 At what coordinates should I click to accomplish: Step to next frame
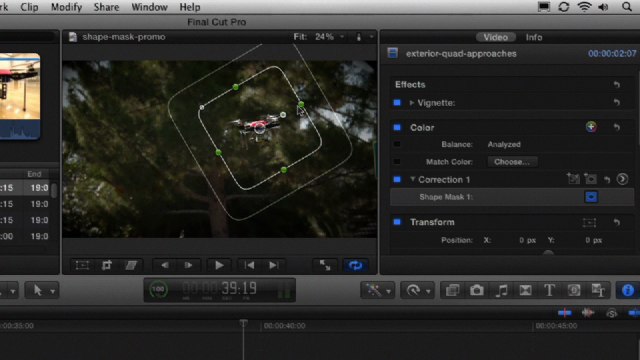pos(188,265)
